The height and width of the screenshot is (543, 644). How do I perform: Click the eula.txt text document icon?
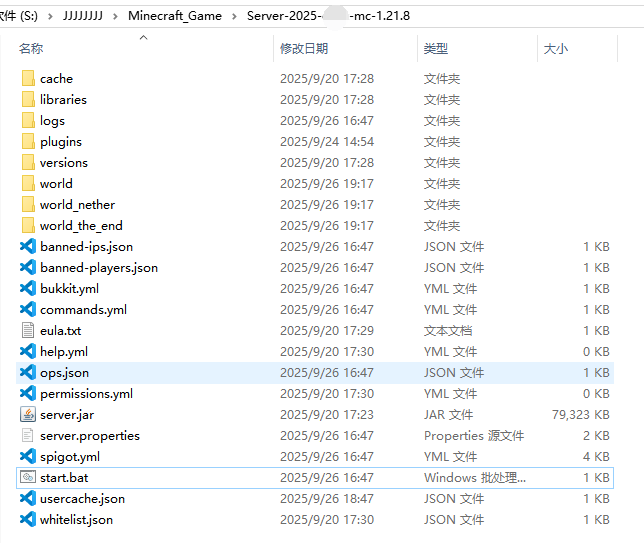click(28, 330)
